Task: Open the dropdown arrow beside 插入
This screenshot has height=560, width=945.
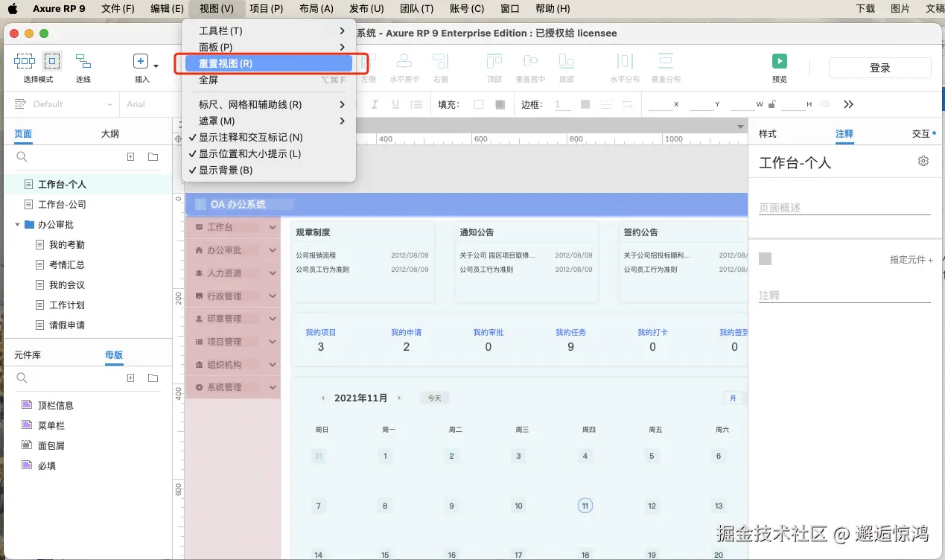Action: (156, 66)
